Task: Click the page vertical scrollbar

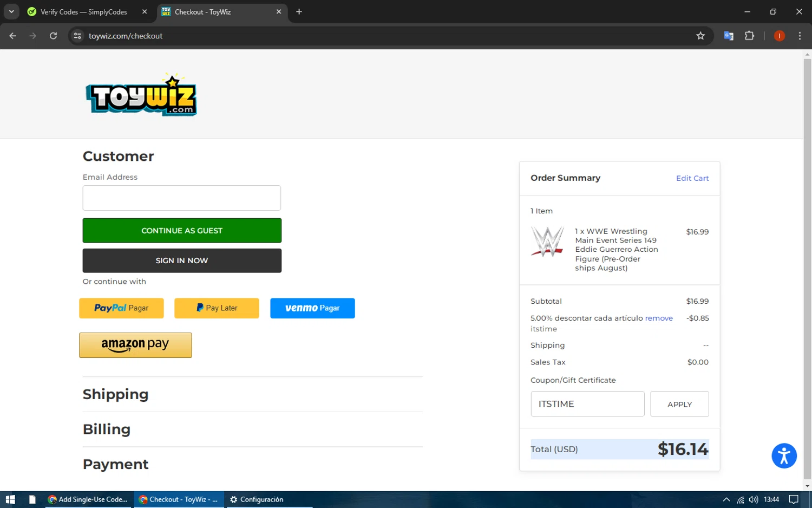Action: point(807,269)
